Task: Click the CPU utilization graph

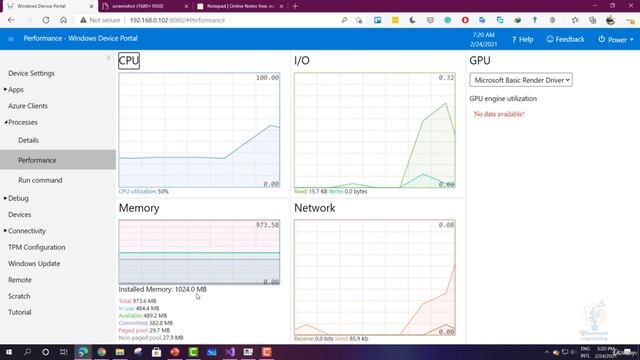Action: pyautogui.click(x=199, y=130)
